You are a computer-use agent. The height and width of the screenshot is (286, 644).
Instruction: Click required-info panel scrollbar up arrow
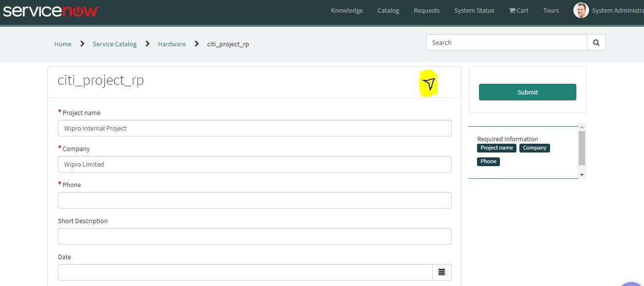tap(582, 127)
